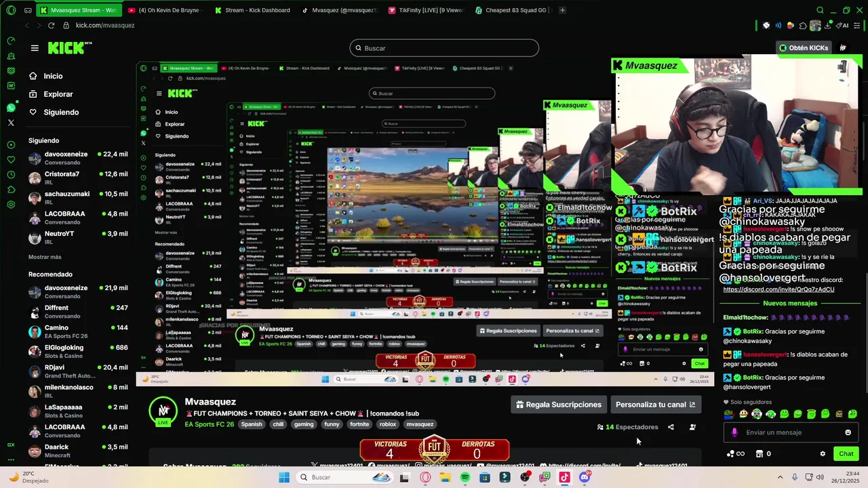Open sachauzumaki followed channel
Viewport: 868px width, 488px height.
coord(78,197)
